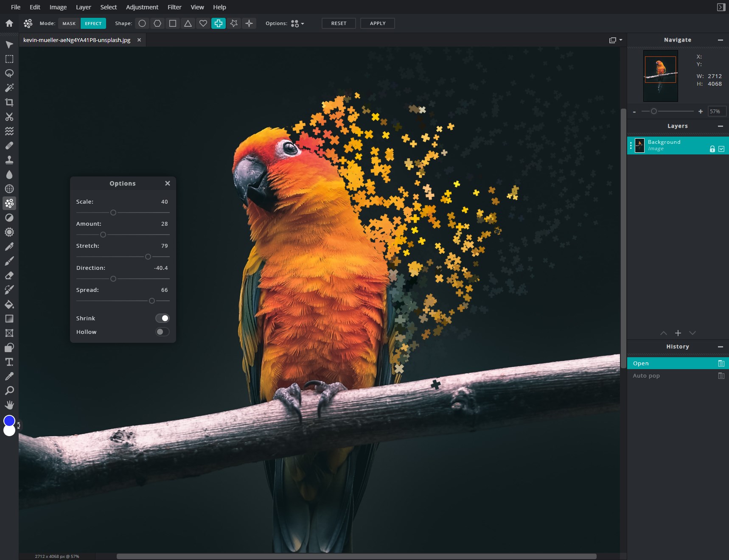Enable the Hollow option
The height and width of the screenshot is (560, 729).
tap(163, 331)
